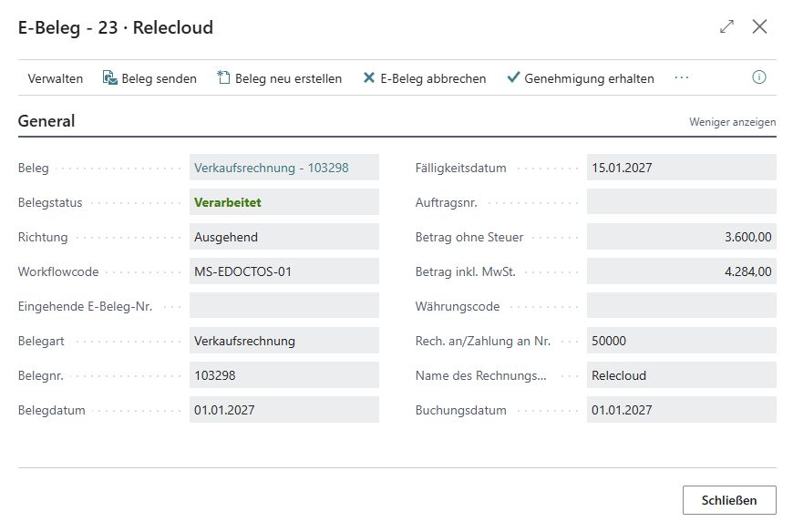The width and height of the screenshot is (793, 532).
Task: Open Verkaufsrechnung - 103298 link
Action: (x=271, y=168)
